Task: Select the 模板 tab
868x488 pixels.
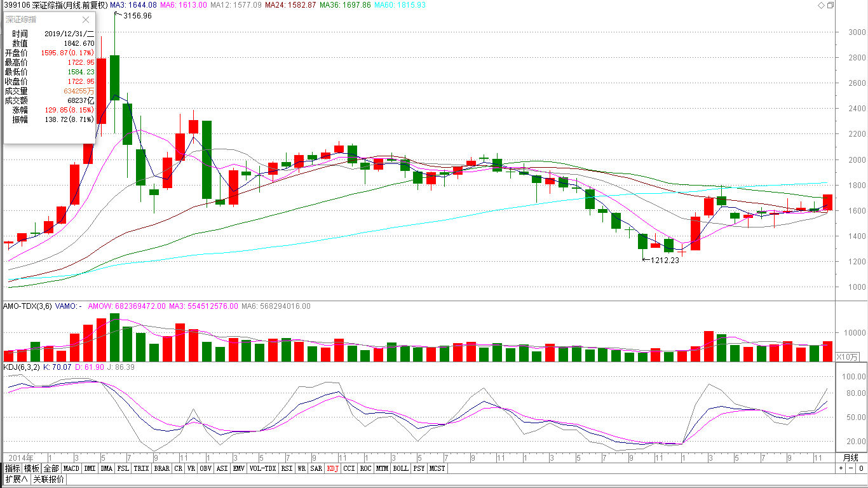Action: click(32, 468)
